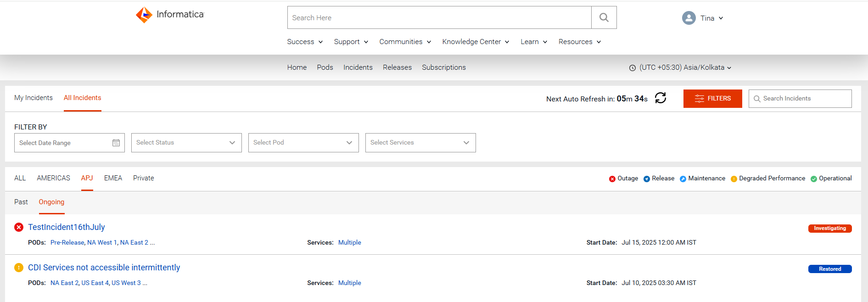Click the Informatica logo
The height and width of the screenshot is (302, 868).
click(x=170, y=15)
